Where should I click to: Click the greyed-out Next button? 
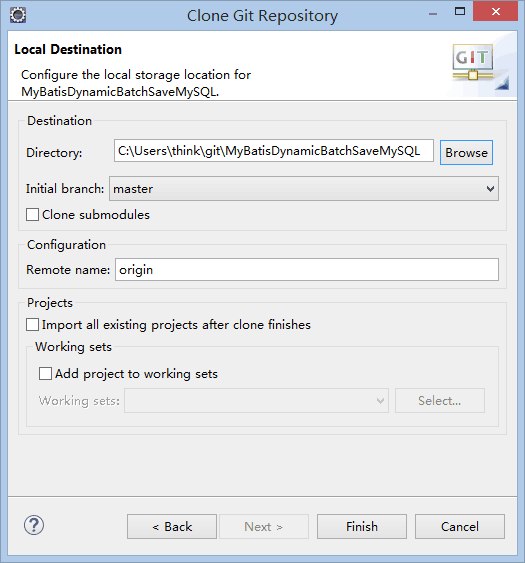coord(264,527)
